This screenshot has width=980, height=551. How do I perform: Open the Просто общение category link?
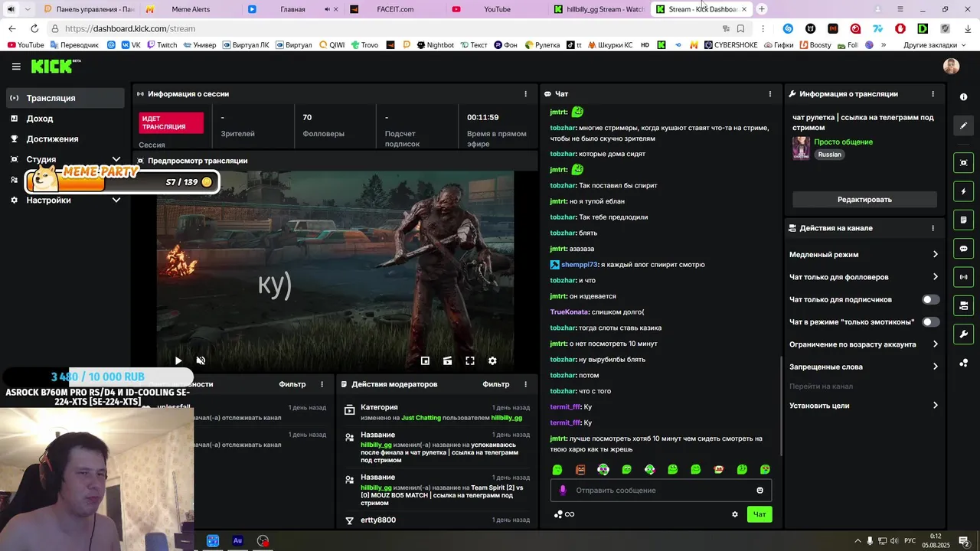point(843,142)
